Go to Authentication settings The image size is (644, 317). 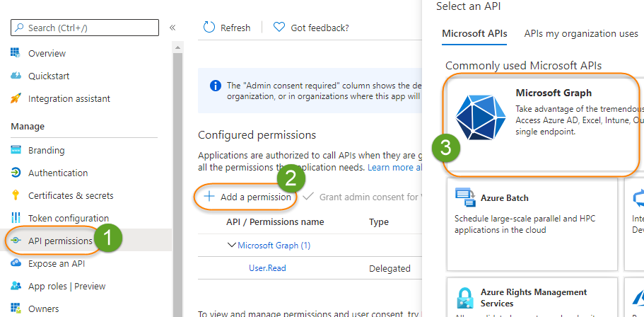pos(58,173)
